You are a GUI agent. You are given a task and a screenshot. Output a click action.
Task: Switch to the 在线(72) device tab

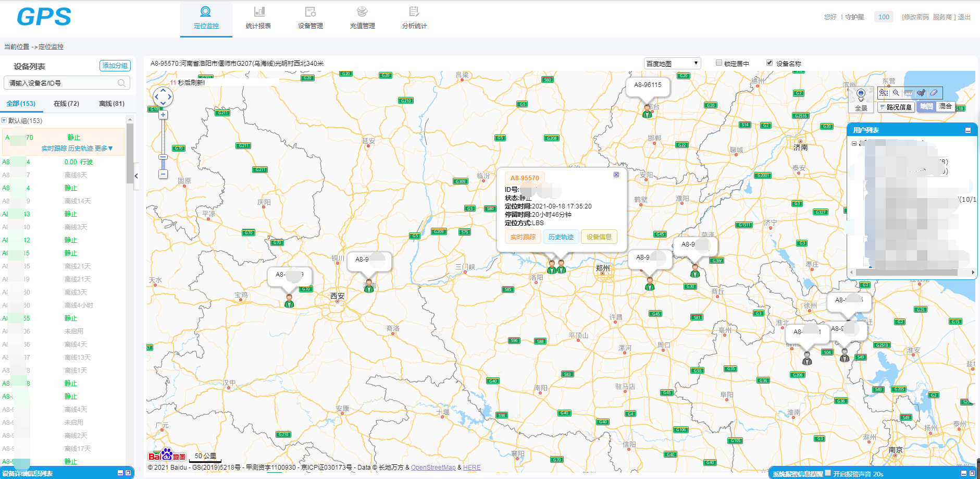[66, 104]
